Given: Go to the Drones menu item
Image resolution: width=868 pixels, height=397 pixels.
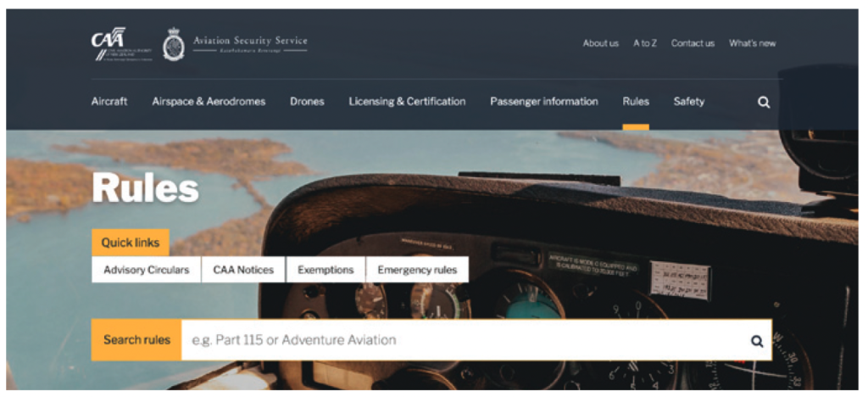Looking at the screenshot, I should 307,102.
